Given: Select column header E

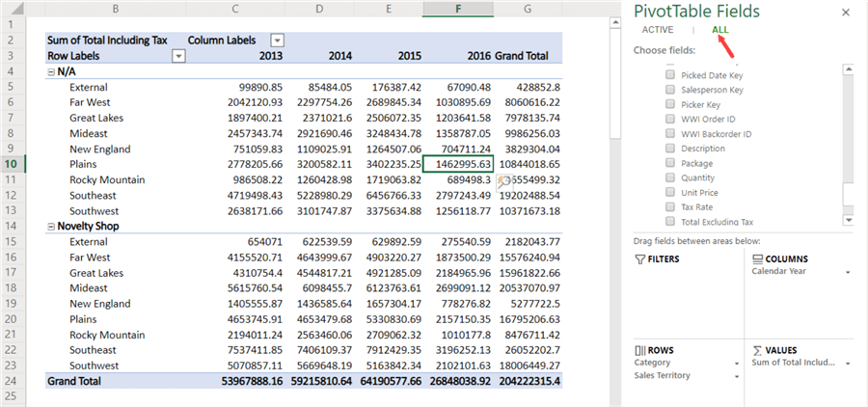Looking at the screenshot, I should coord(388,9).
